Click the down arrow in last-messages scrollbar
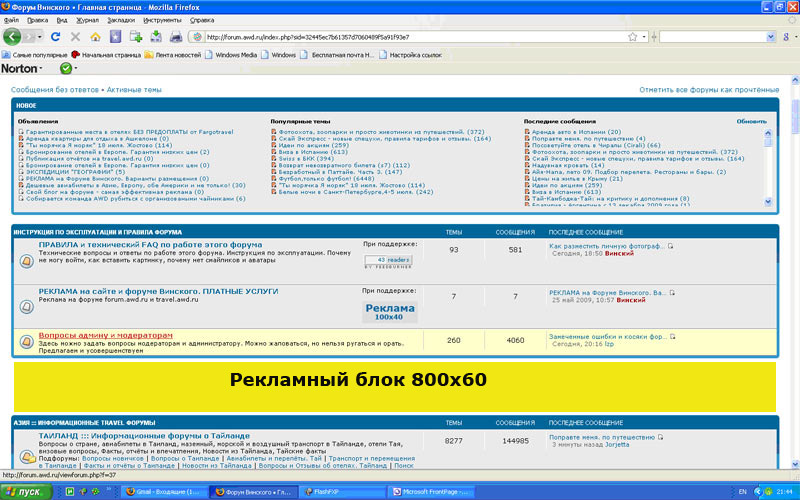This screenshot has width=800, height=500. point(768,202)
